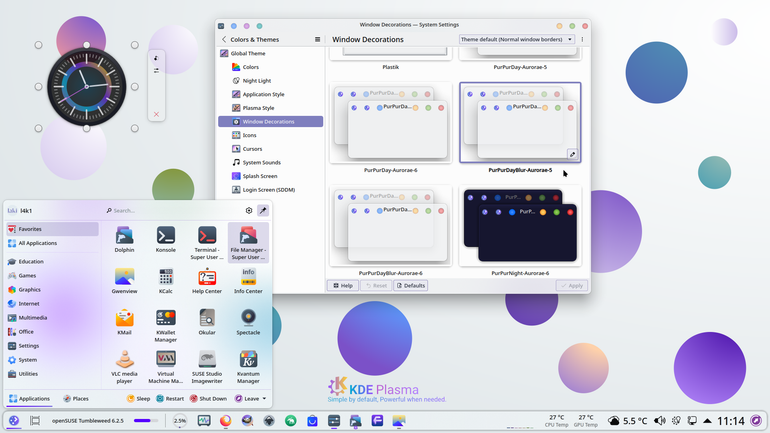Show hidden system tray icons arrow
Viewport: 770px width, 433px height.
click(x=707, y=421)
